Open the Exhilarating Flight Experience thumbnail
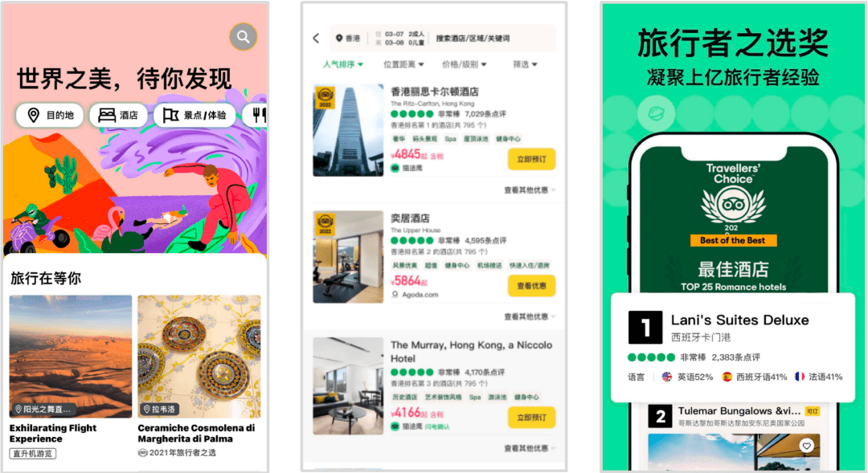868x473 pixels. [x=71, y=357]
